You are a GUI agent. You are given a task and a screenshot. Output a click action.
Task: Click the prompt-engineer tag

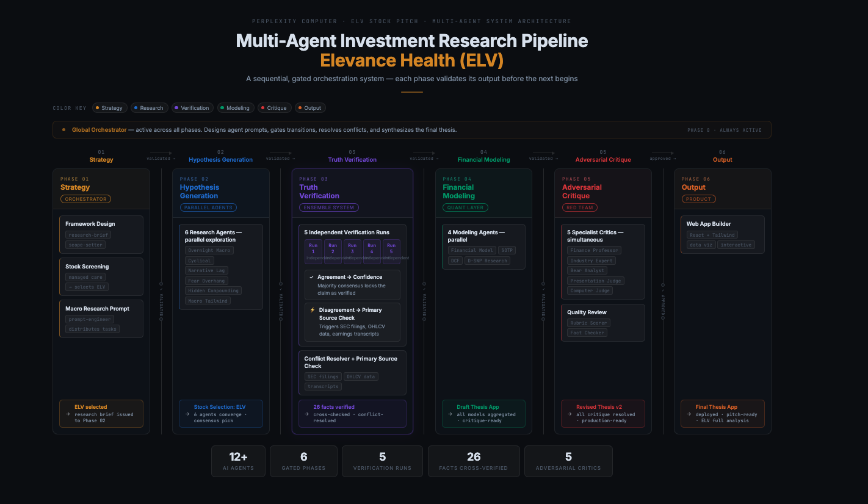tap(90, 319)
